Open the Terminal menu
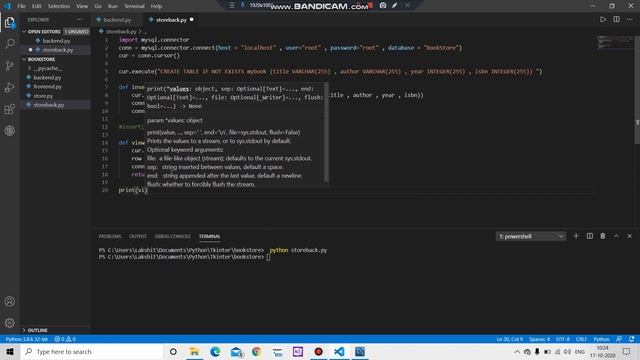640x360 pixels. (x=134, y=6)
